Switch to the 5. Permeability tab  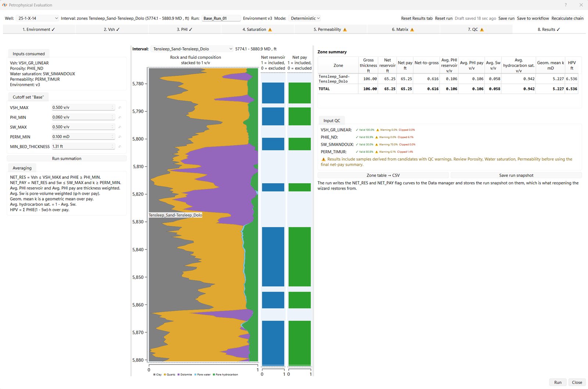(330, 29)
